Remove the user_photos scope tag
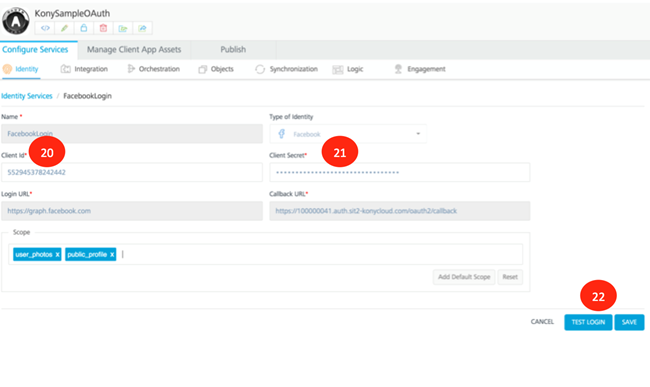This screenshot has height=387, width=650. click(57, 254)
